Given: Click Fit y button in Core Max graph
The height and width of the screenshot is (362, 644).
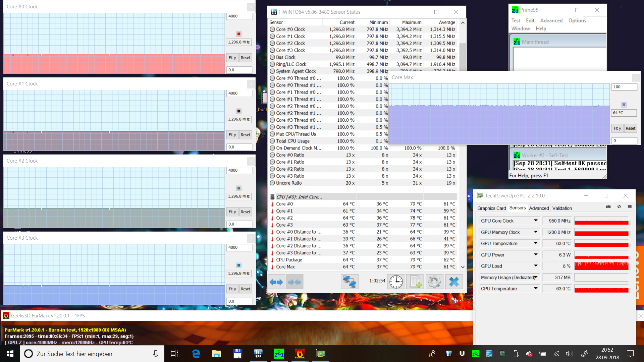Looking at the screenshot, I should click(617, 128).
